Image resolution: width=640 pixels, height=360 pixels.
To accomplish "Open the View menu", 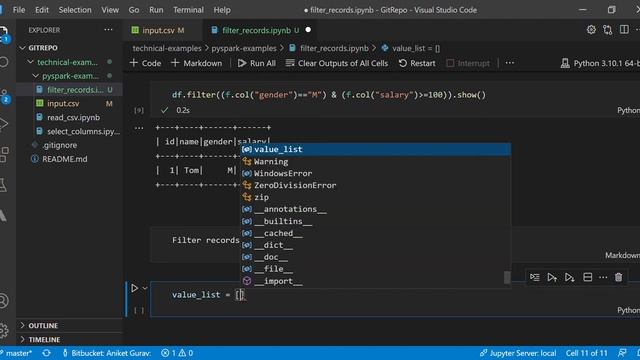I will pos(110,10).
